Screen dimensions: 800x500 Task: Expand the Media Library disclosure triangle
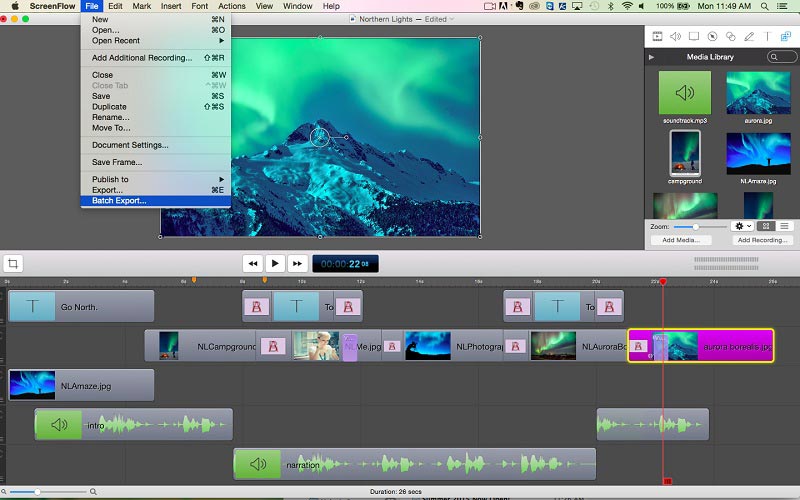coord(652,57)
